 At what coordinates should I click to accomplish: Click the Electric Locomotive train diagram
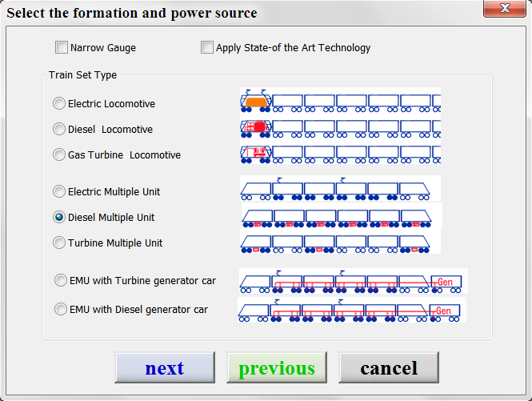tap(340, 101)
